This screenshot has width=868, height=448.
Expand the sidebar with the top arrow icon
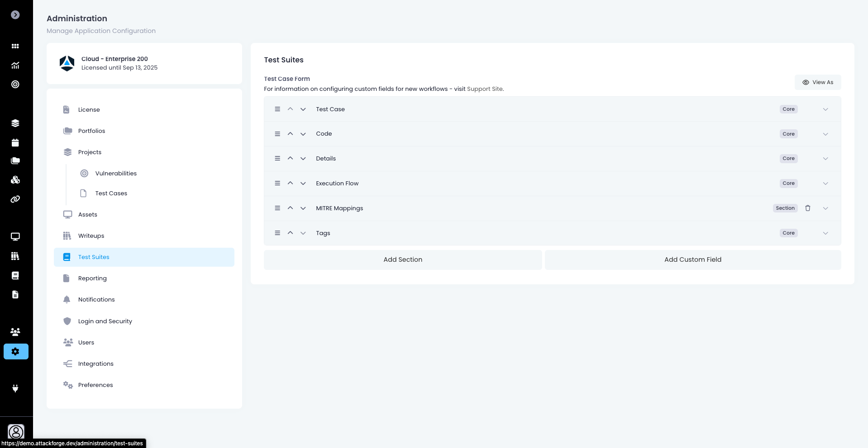[15, 15]
